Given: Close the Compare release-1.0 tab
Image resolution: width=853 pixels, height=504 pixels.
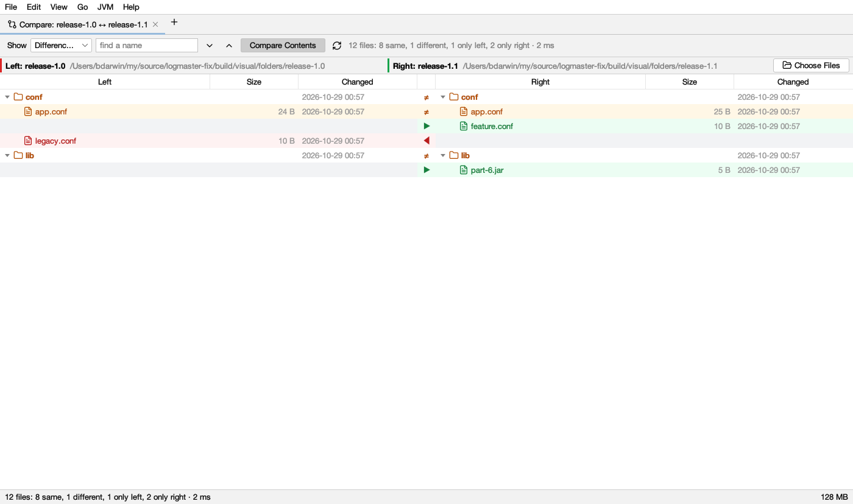Looking at the screenshot, I should click(155, 24).
